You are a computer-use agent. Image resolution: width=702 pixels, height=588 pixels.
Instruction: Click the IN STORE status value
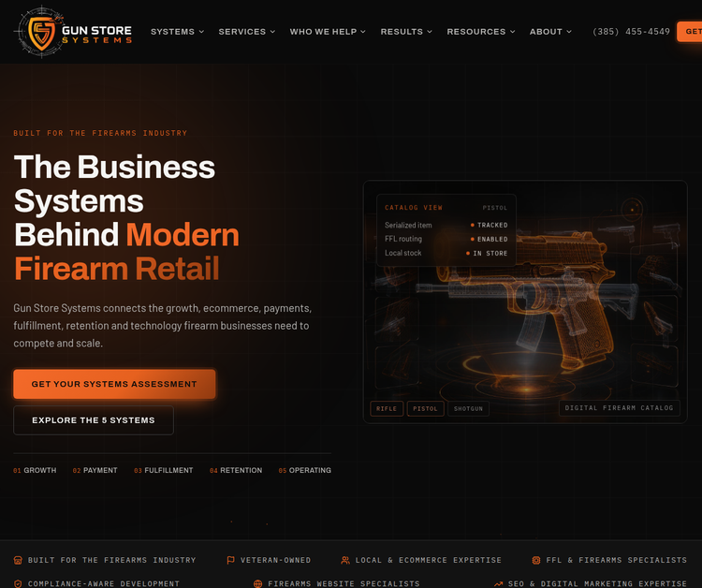click(x=490, y=253)
